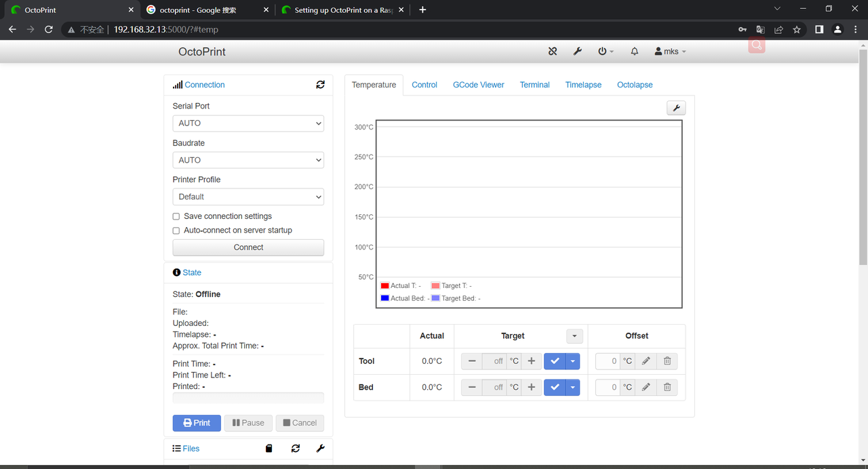Click the blue Print button
The height and width of the screenshot is (469, 868).
tap(197, 423)
